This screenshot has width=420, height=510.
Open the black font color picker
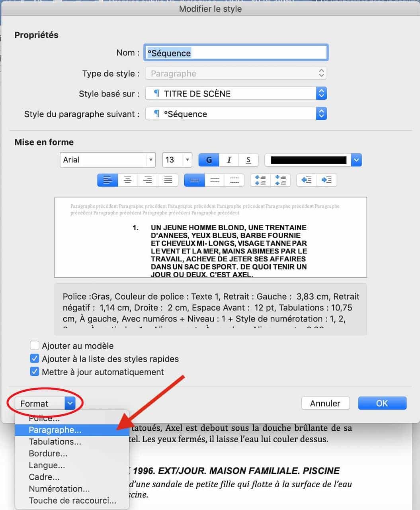(356, 160)
